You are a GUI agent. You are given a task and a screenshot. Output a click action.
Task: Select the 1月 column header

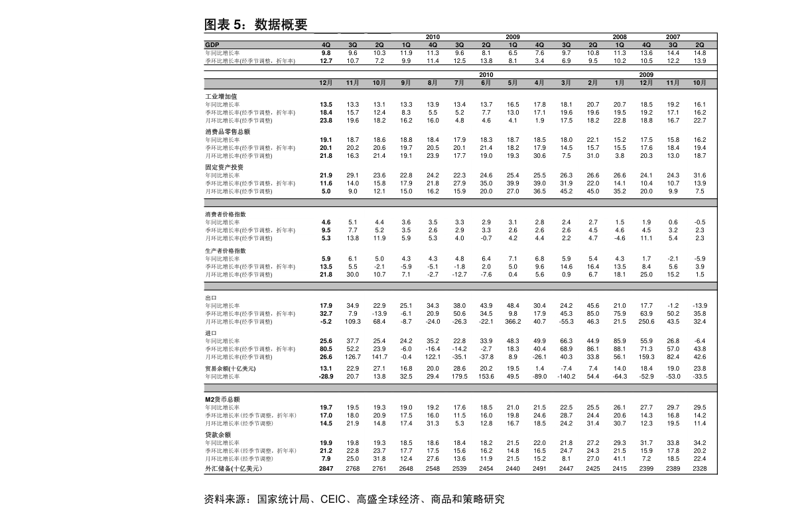(620, 84)
